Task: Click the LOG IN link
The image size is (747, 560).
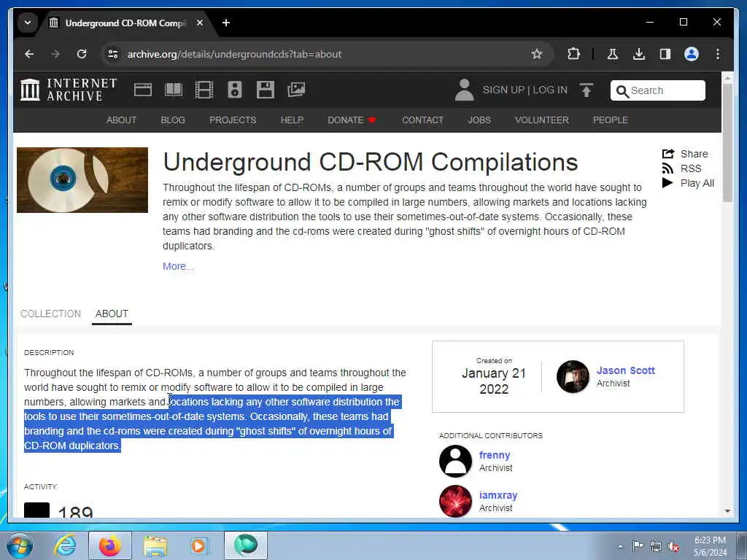Action: tap(550, 90)
